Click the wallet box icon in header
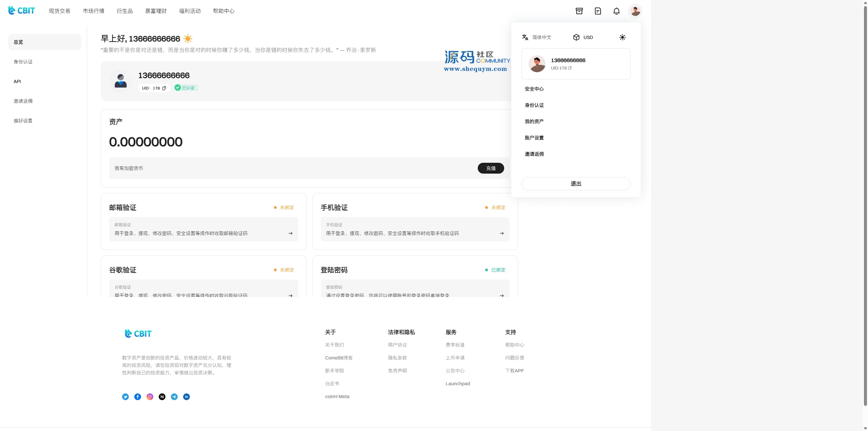Image resolution: width=868 pixels, height=431 pixels. [579, 11]
